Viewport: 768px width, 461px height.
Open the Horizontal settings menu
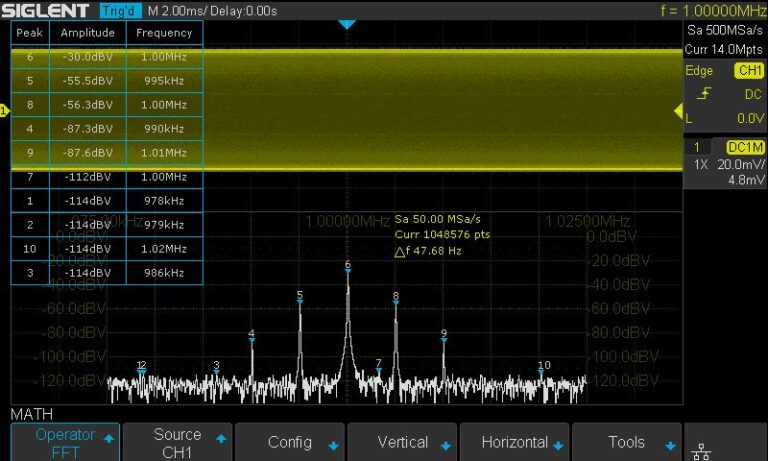click(514, 442)
